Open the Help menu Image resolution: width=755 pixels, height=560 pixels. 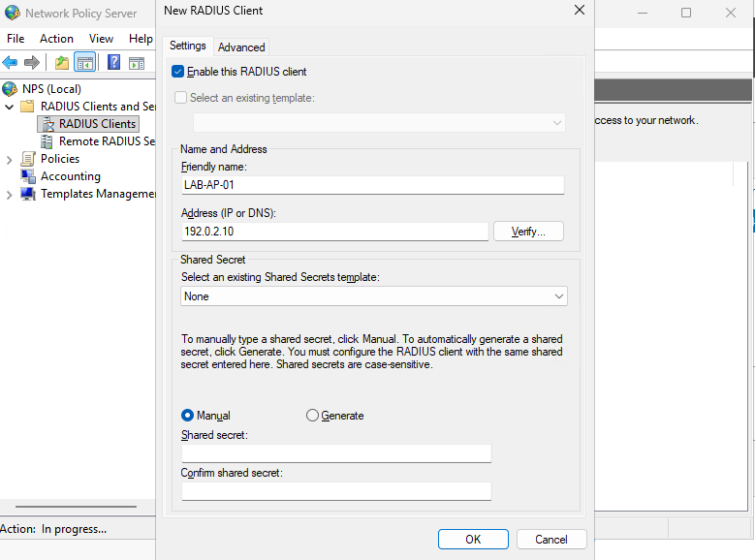(x=141, y=39)
